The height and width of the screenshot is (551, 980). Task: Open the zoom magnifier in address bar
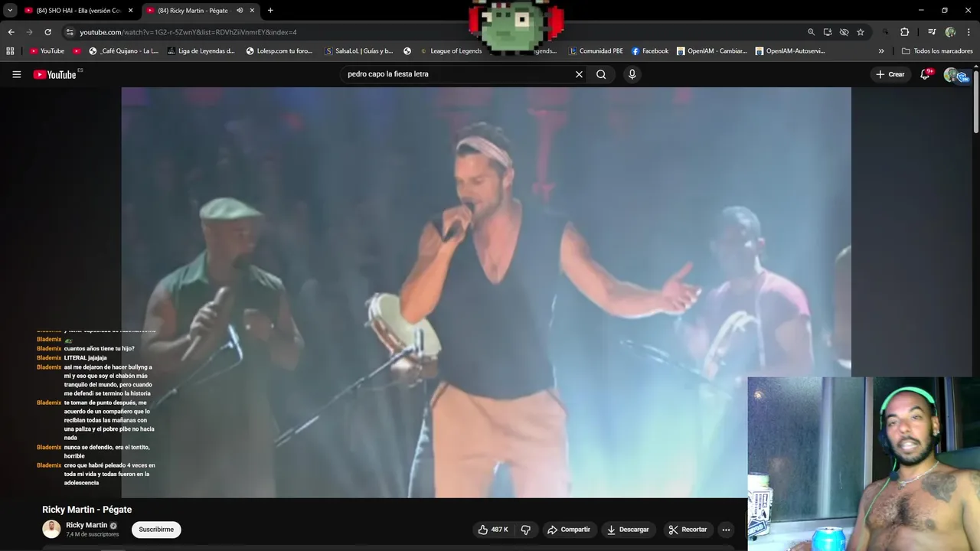point(811,32)
